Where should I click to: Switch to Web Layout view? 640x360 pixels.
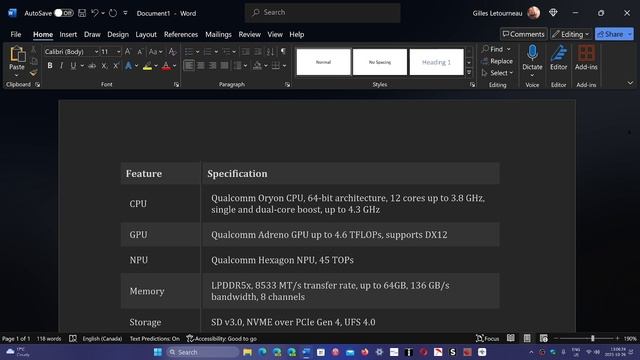click(x=544, y=338)
